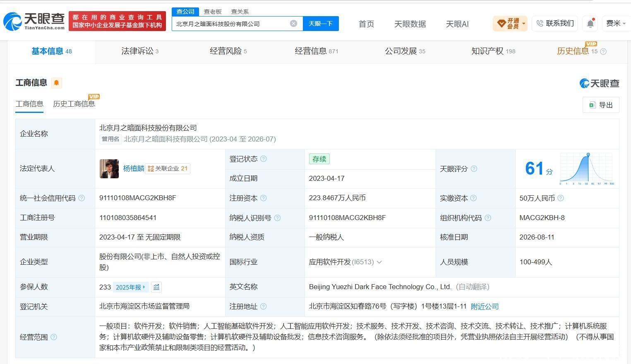631x364 pixels.
Task: Click the 联系我们 button
Action: click(x=555, y=24)
